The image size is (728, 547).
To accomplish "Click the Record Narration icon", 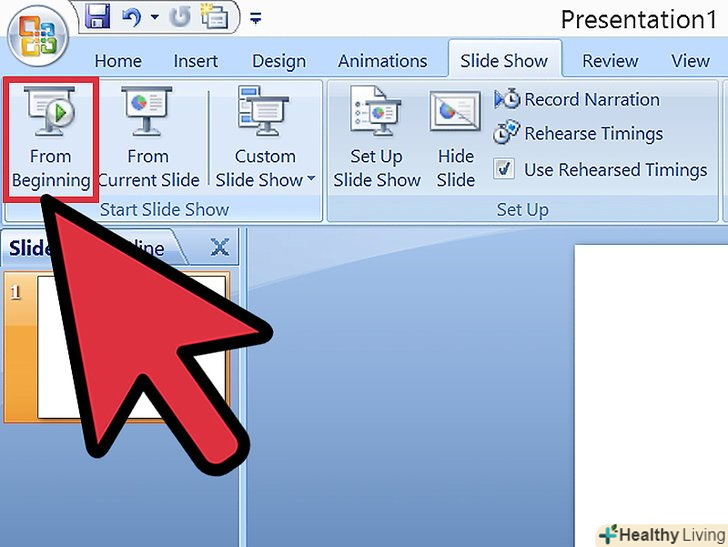I will [507, 99].
